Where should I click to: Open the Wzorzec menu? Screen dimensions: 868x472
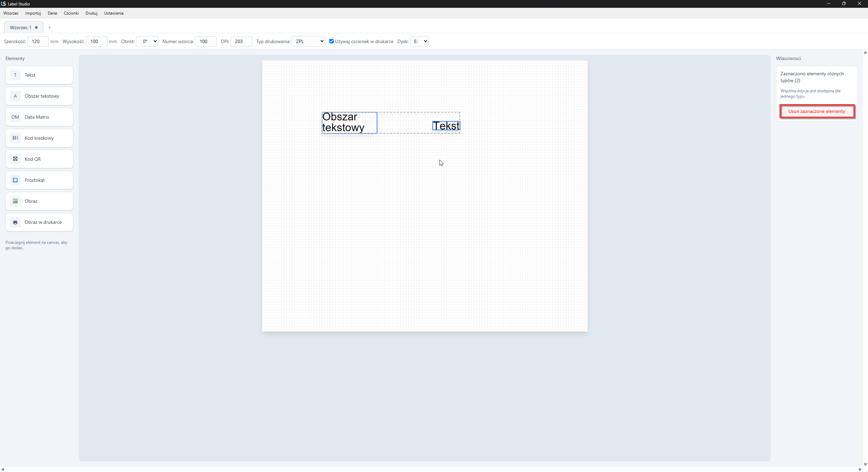[11, 13]
